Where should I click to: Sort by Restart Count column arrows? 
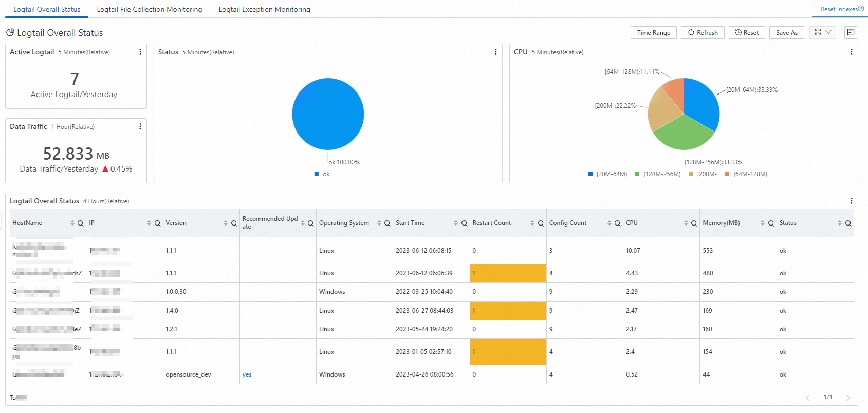point(532,223)
